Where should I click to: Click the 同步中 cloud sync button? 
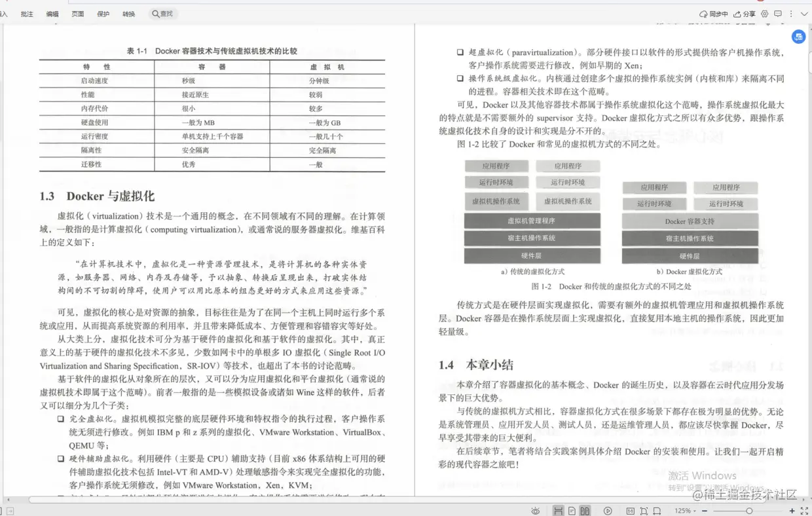[x=714, y=14]
